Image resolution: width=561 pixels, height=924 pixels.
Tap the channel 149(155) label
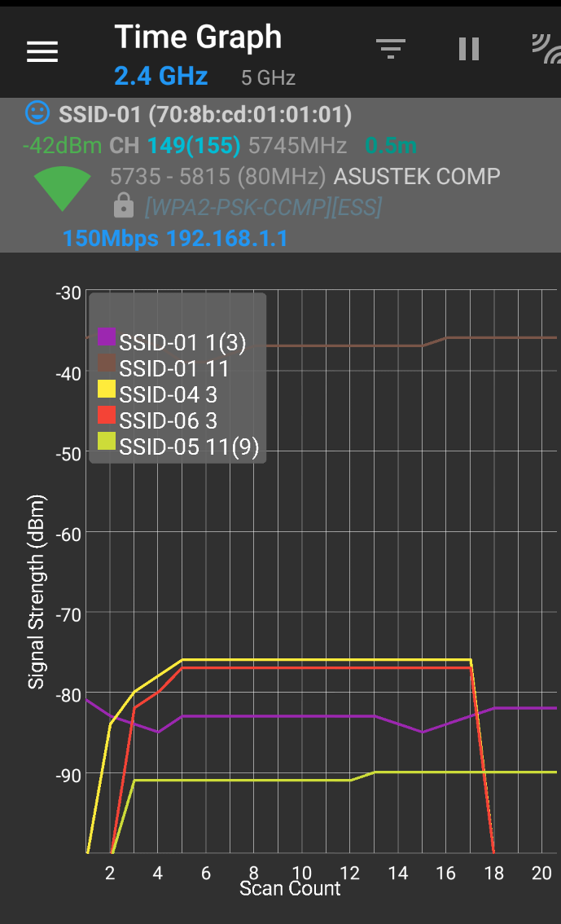(194, 146)
